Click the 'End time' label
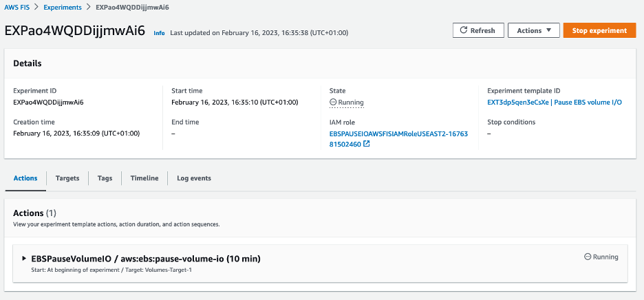The width and height of the screenshot is (644, 300). 185,122
